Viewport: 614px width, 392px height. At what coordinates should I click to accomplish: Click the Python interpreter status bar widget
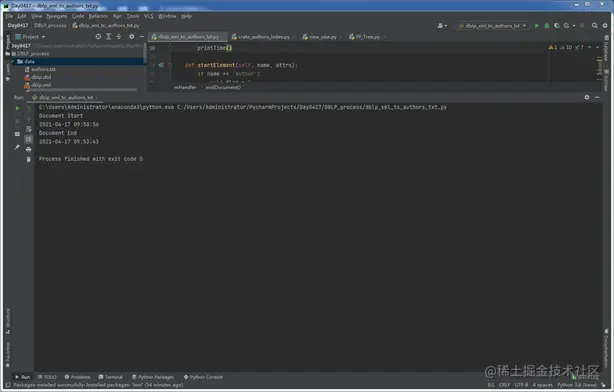tap(576, 385)
